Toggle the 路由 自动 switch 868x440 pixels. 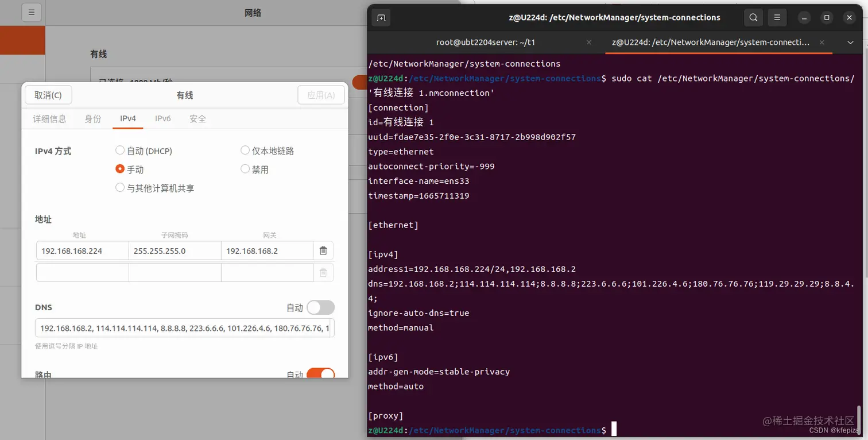(320, 373)
